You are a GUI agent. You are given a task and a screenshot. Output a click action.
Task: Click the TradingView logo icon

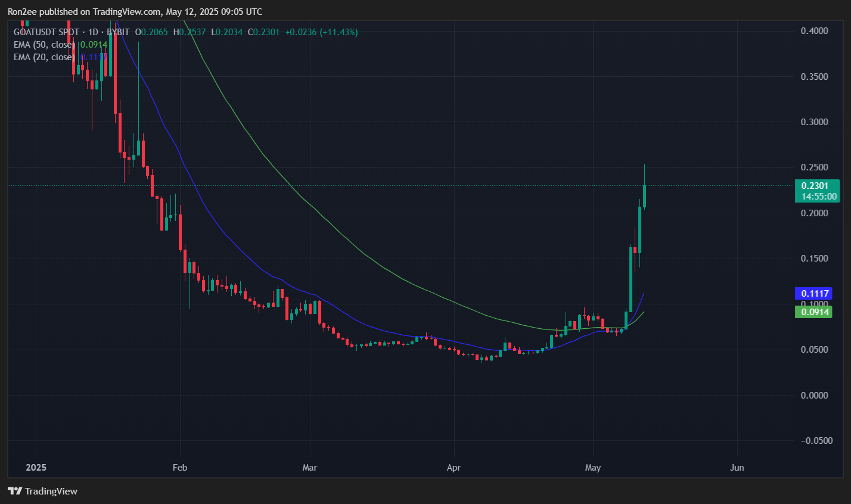[x=14, y=491]
